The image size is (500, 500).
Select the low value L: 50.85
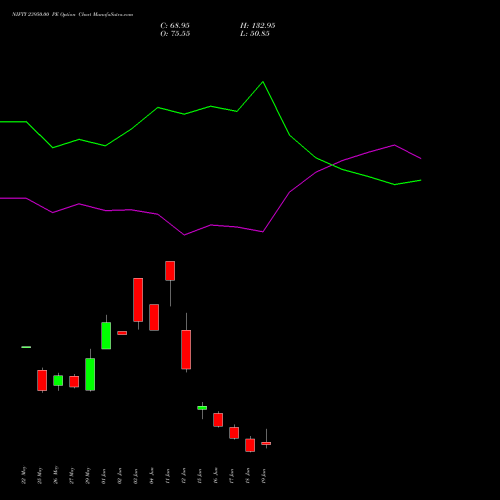[255, 34]
